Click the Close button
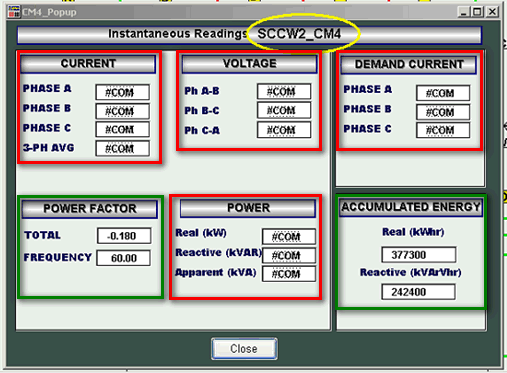507x373 pixels. coord(244,349)
